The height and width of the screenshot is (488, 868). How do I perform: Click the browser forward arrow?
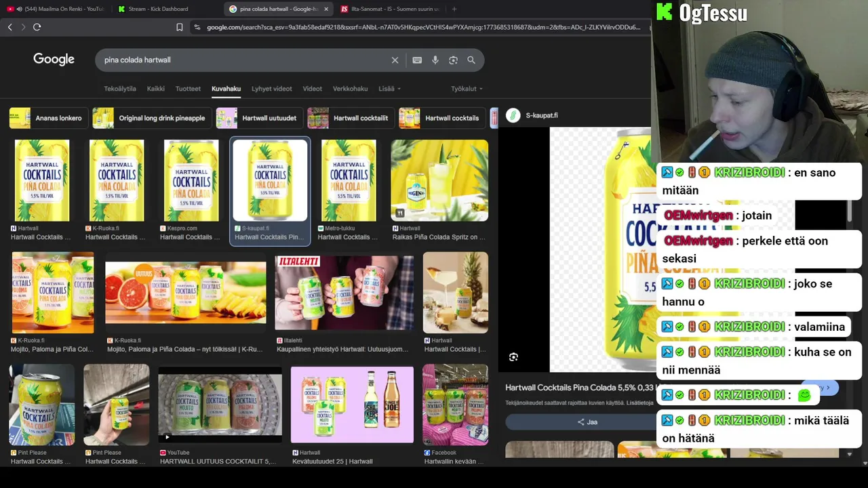pyautogui.click(x=23, y=27)
